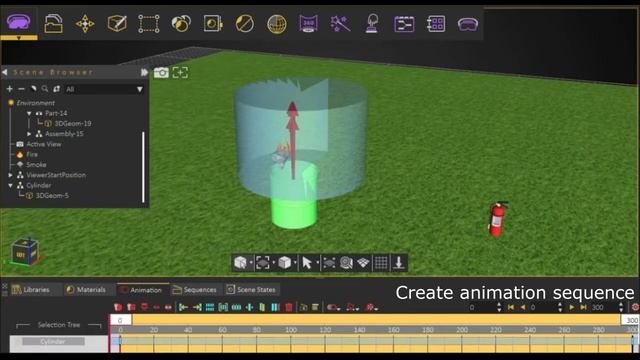Expand the Assembly-15 tree node
The height and width of the screenshot is (360, 640).
coord(29,134)
